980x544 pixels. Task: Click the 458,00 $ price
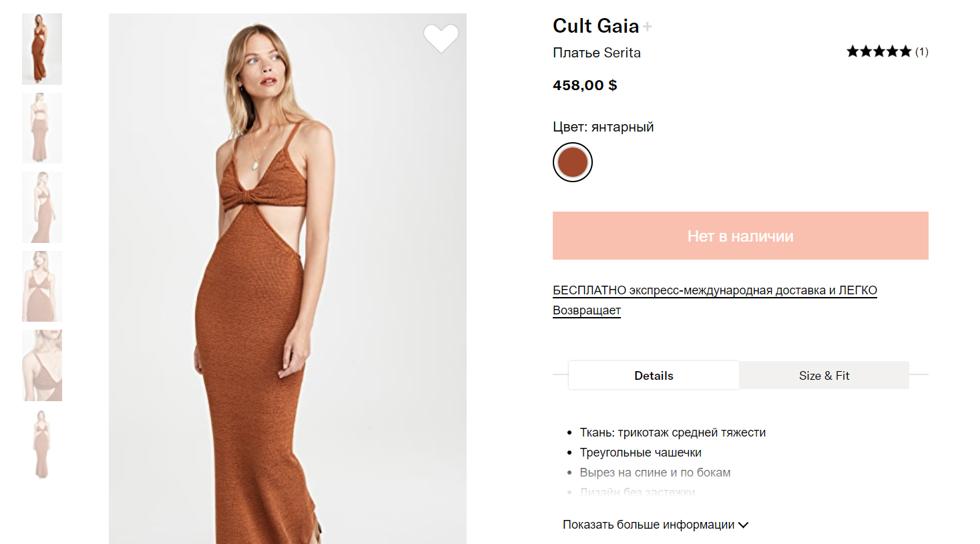(x=585, y=85)
